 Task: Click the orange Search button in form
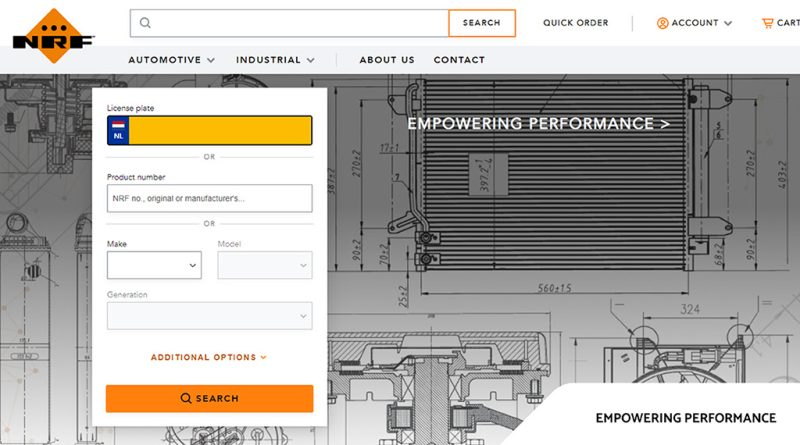pos(210,398)
